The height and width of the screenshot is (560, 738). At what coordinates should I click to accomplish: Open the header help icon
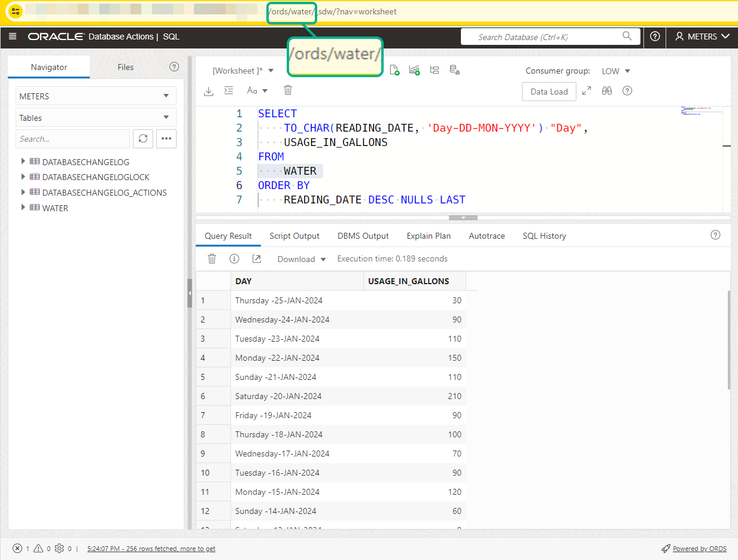[655, 36]
